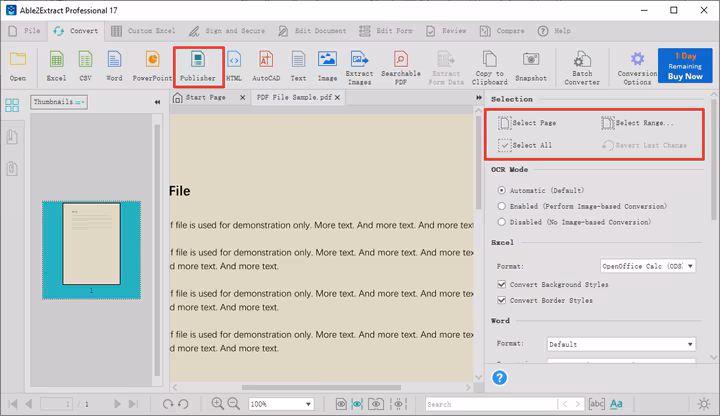Image resolution: width=720 pixels, height=416 pixels.
Task: Switch to the Review tab
Action: (x=446, y=31)
